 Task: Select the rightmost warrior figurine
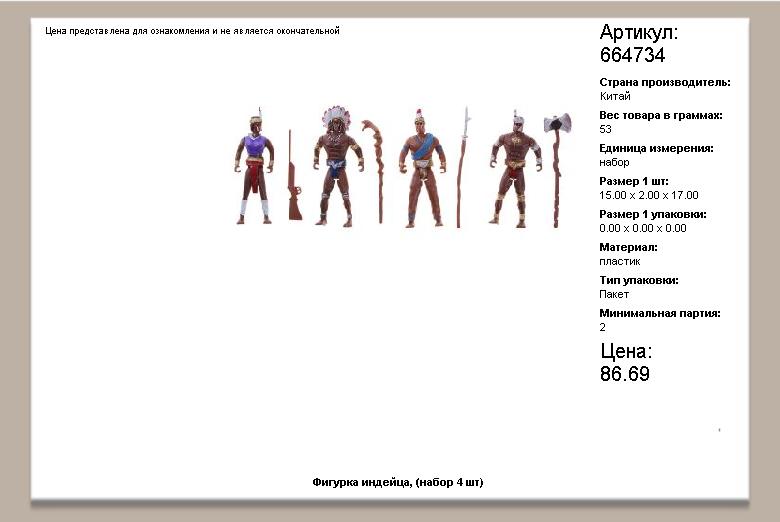coord(514,168)
